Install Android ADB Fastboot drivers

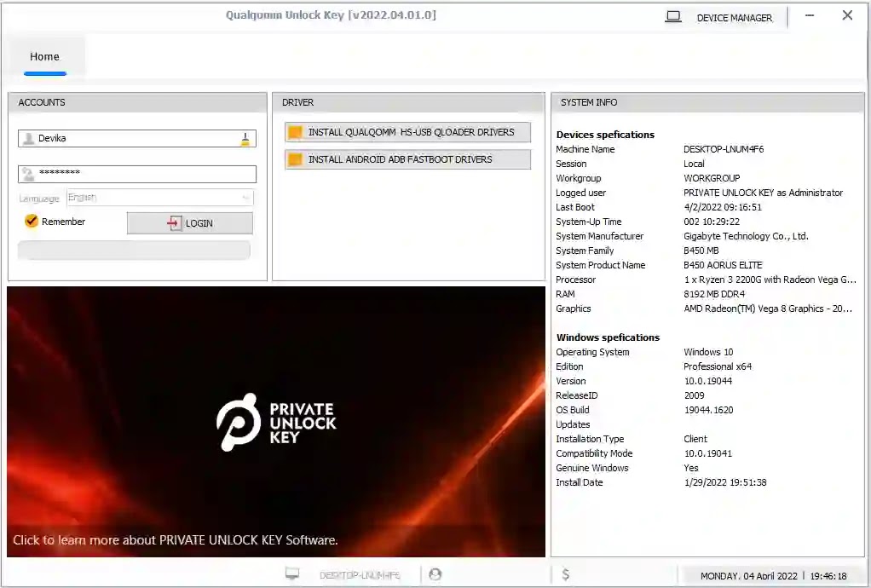tap(407, 159)
